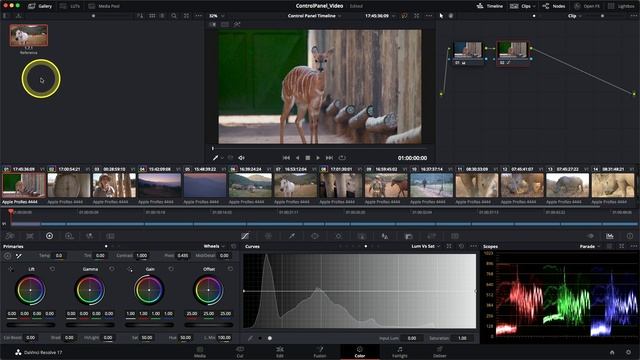Open the Blur palette
The image size is (640, 360).
385,236
